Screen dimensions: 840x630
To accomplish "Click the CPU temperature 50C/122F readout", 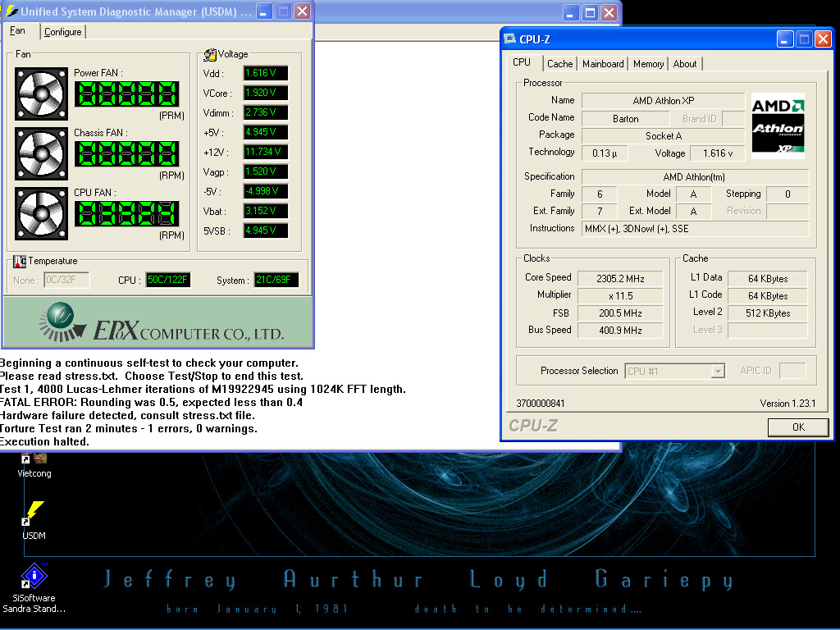I will (x=168, y=280).
